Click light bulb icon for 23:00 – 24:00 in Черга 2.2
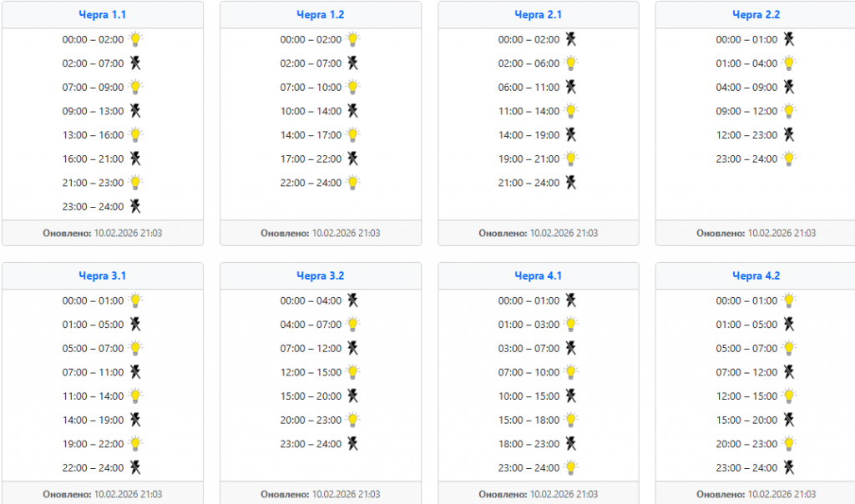 (x=789, y=159)
